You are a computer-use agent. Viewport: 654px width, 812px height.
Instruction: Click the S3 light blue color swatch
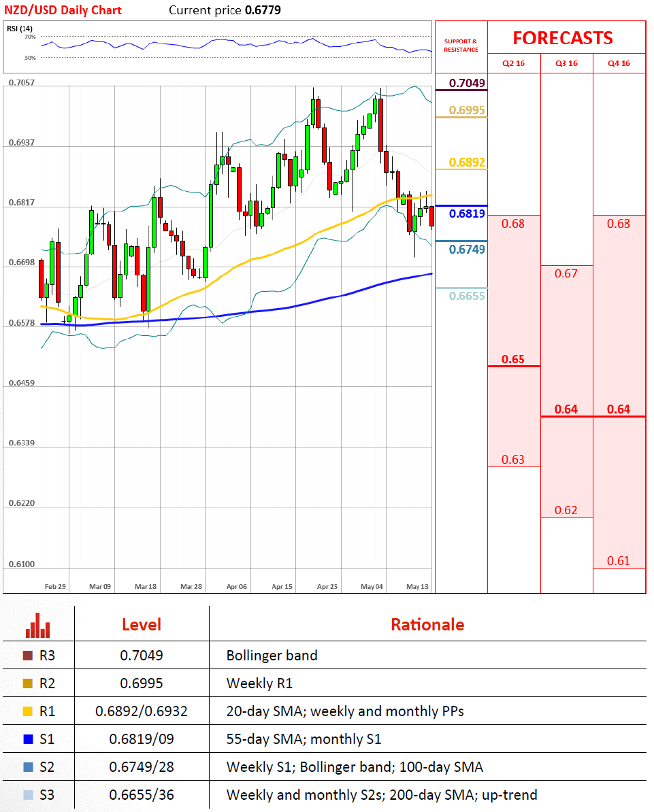tap(28, 795)
